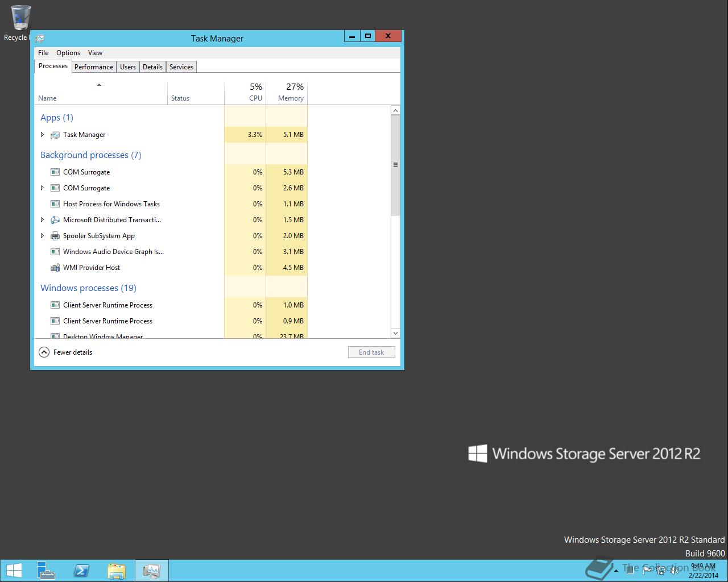Click the Fewer details arrow icon
This screenshot has width=728, height=582.
pos(44,352)
